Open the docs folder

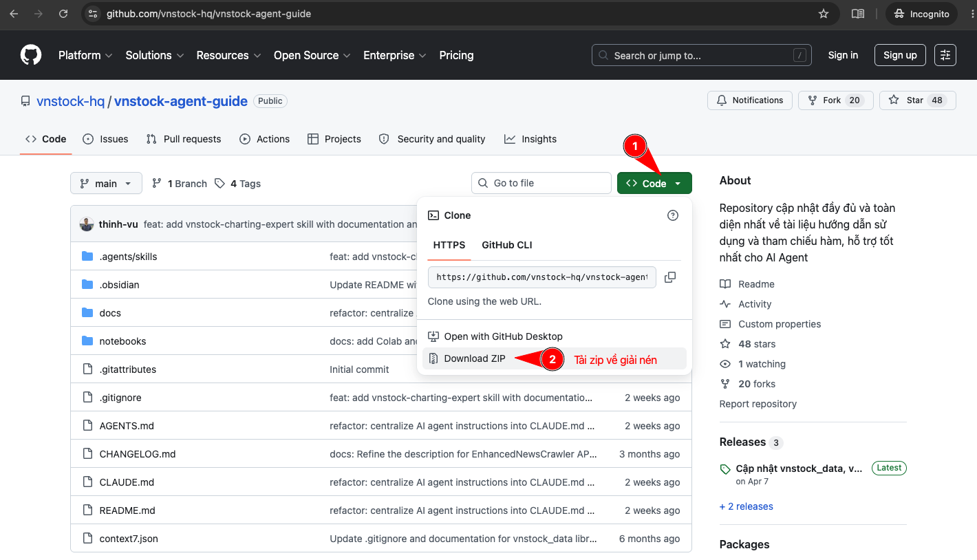click(110, 313)
